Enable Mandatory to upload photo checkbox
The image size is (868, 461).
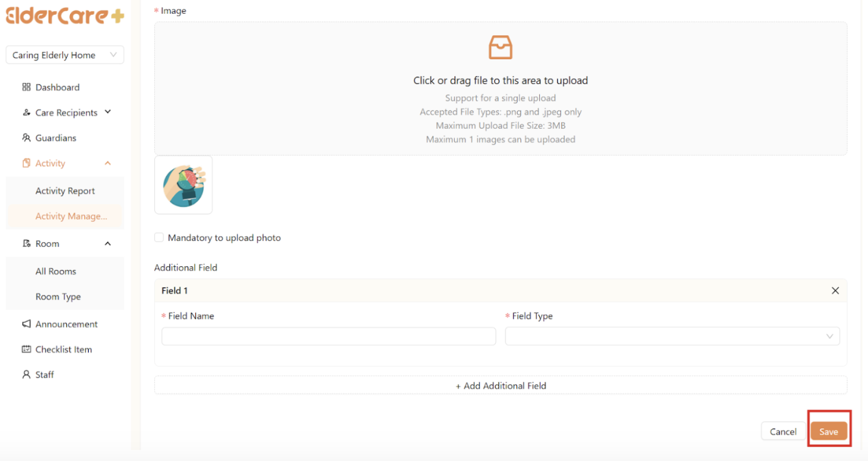159,238
